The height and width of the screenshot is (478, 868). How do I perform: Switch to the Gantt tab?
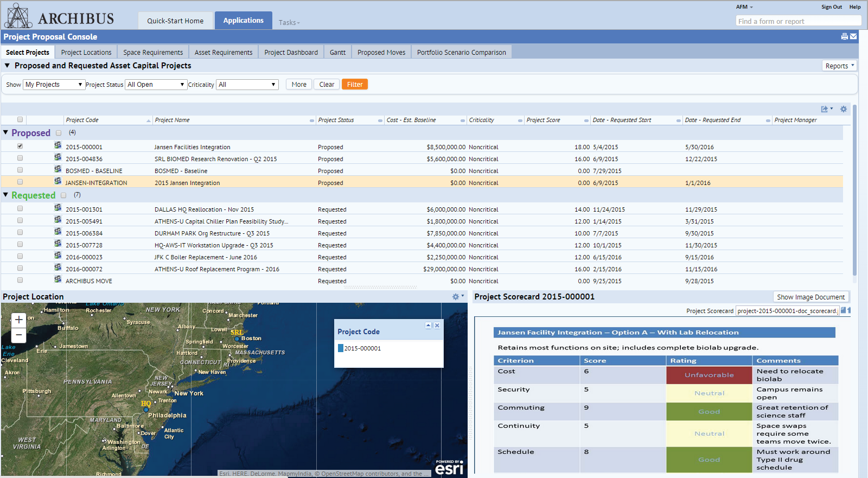click(x=337, y=53)
